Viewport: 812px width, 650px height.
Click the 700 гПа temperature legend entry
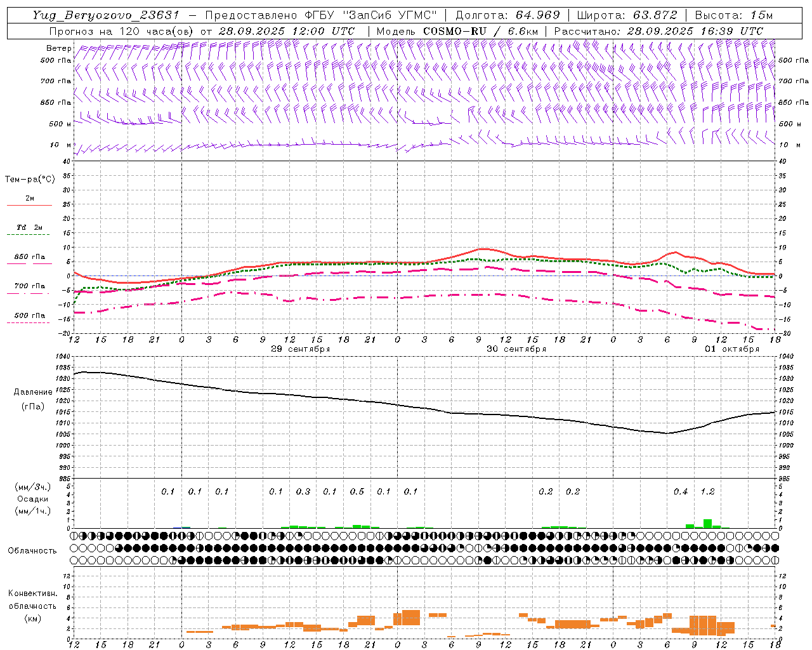tap(29, 286)
